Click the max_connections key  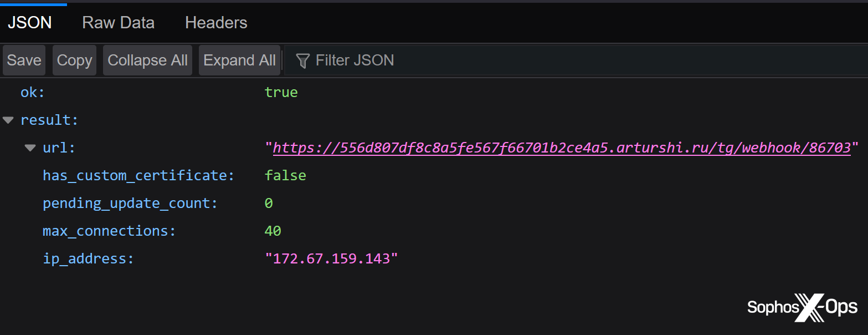pyautogui.click(x=109, y=231)
